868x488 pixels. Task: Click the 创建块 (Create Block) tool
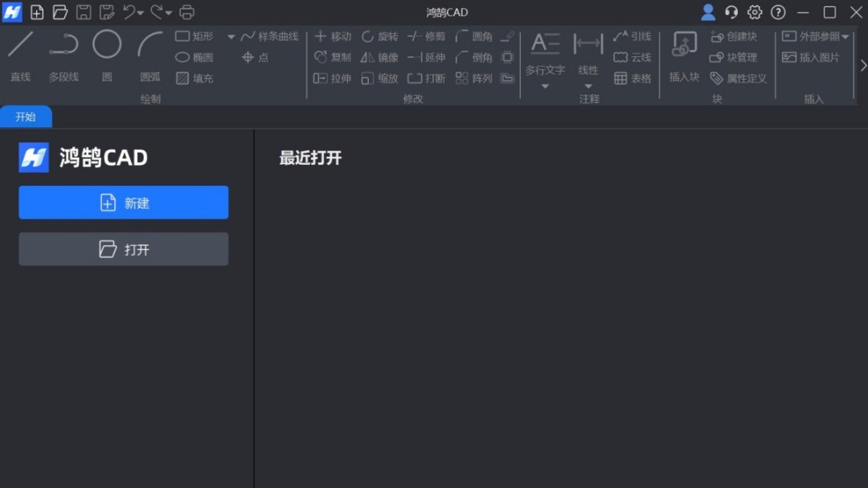[734, 35]
